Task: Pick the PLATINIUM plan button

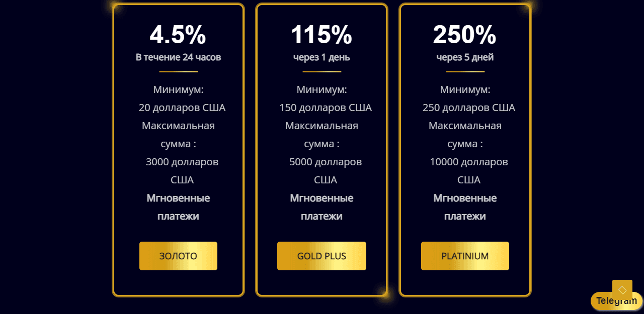Action: click(465, 256)
